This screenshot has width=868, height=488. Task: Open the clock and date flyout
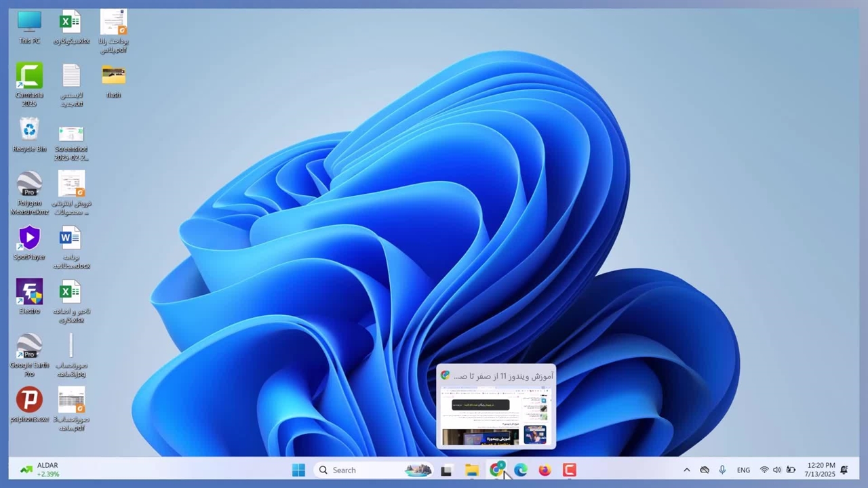(821, 470)
